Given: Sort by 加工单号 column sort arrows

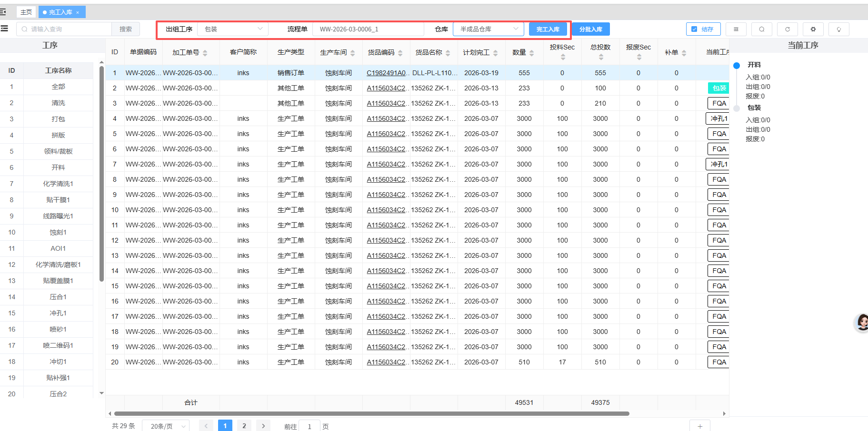Looking at the screenshot, I should click(x=205, y=53).
